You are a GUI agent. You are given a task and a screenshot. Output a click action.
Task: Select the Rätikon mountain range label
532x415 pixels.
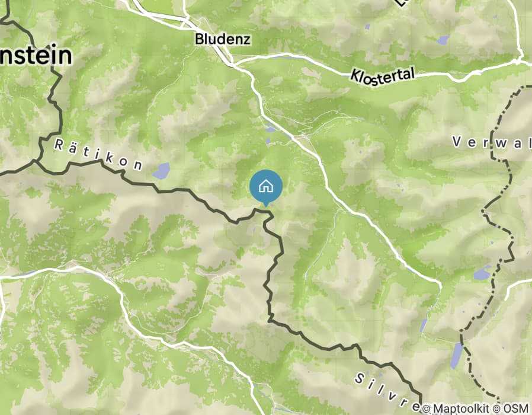click(98, 155)
